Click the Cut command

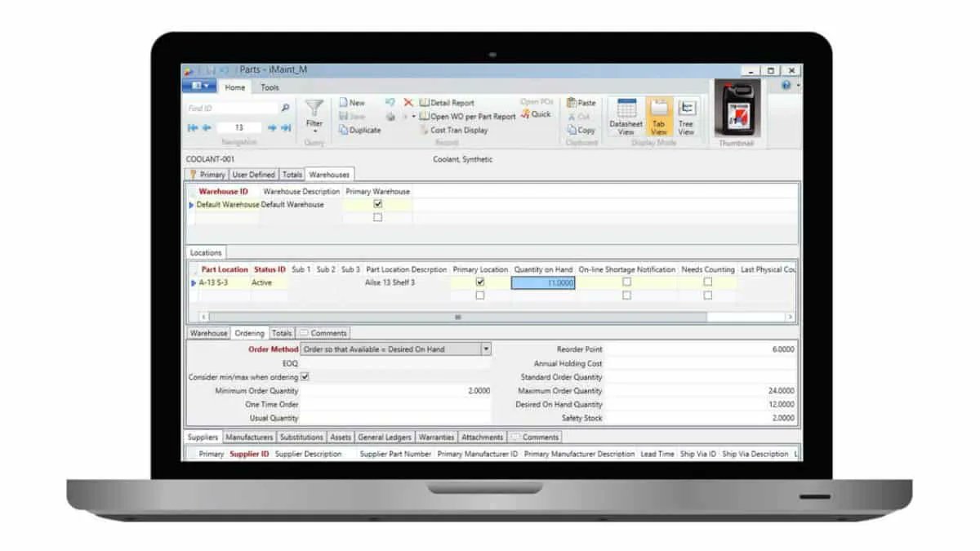(x=578, y=117)
